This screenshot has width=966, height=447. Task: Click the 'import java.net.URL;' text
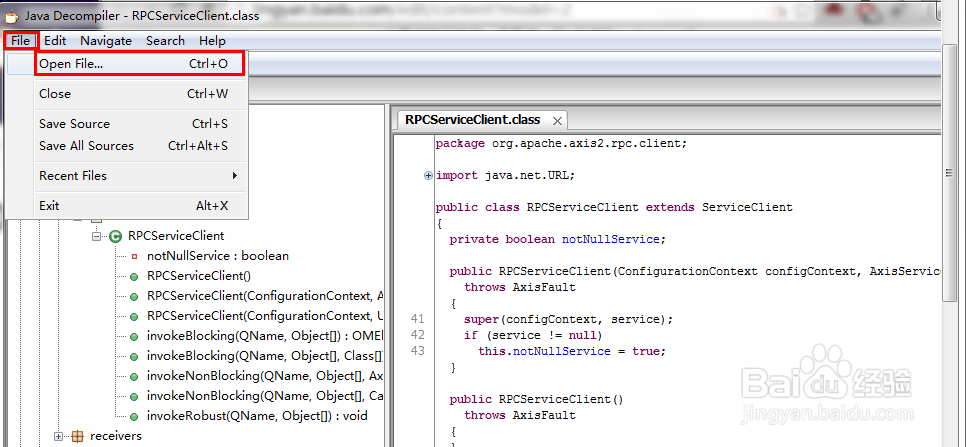click(505, 175)
